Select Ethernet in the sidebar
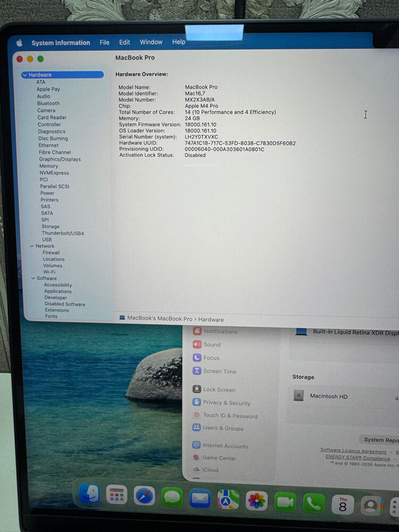This screenshot has width=399, height=532. 48,145
